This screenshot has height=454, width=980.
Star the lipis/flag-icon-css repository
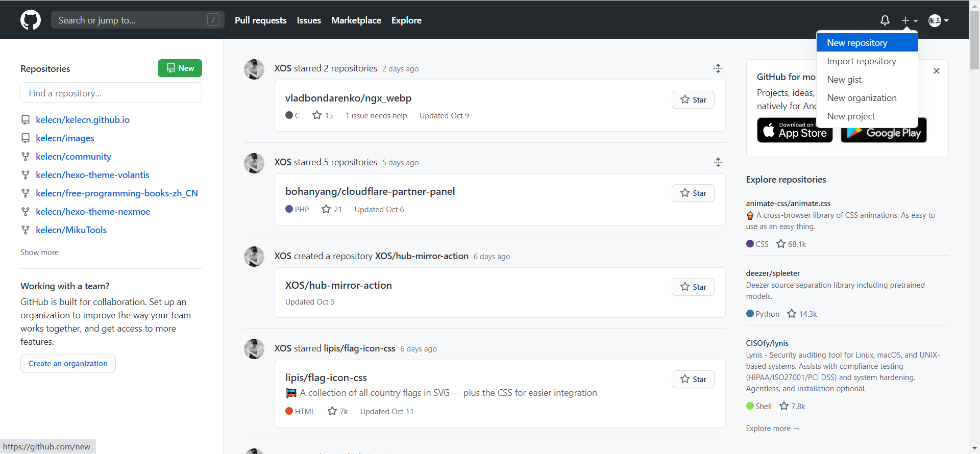693,380
